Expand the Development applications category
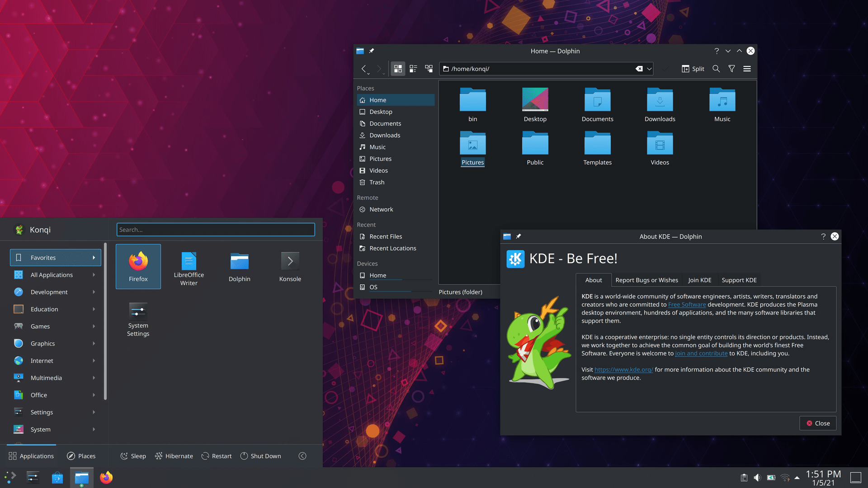 click(54, 292)
